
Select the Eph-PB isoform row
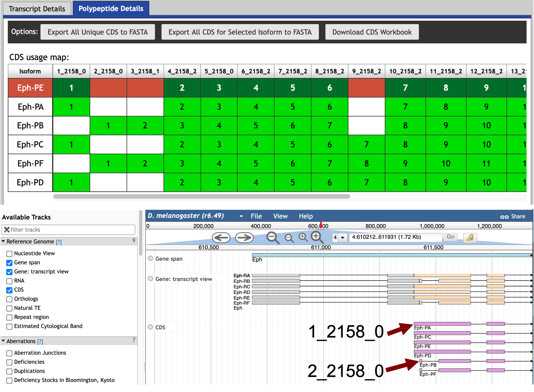[x=30, y=126]
